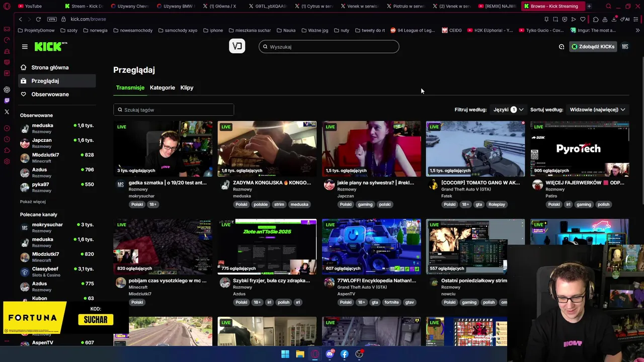This screenshot has height=362, width=644.
Task: Switch to the Klipy tab
Action: click(187, 87)
